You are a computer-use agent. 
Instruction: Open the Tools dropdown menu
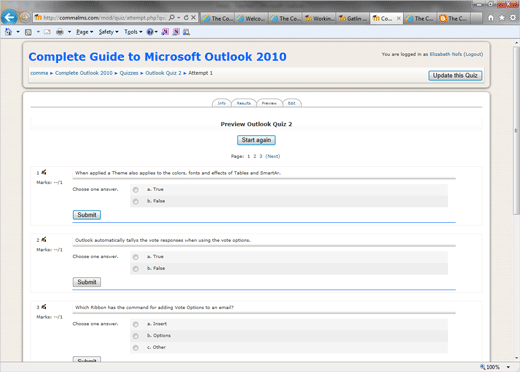click(x=133, y=32)
